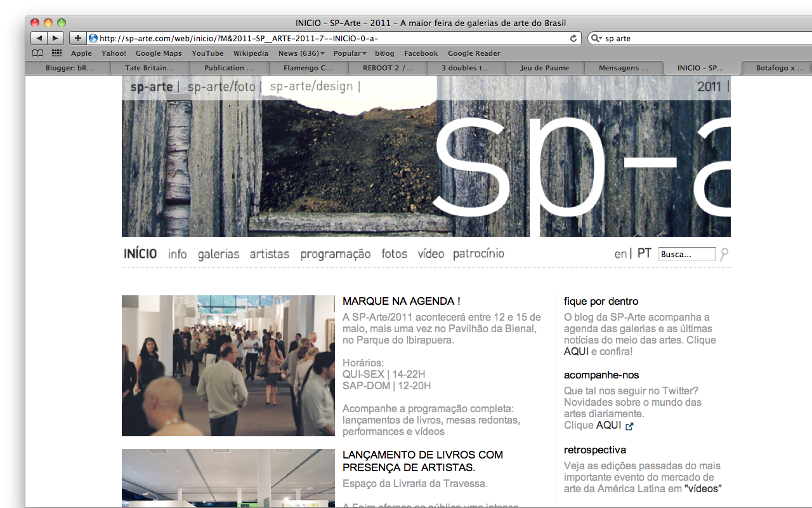The width and height of the screenshot is (812, 508).
Task: Click the Busca... site search field
Action: click(x=686, y=254)
